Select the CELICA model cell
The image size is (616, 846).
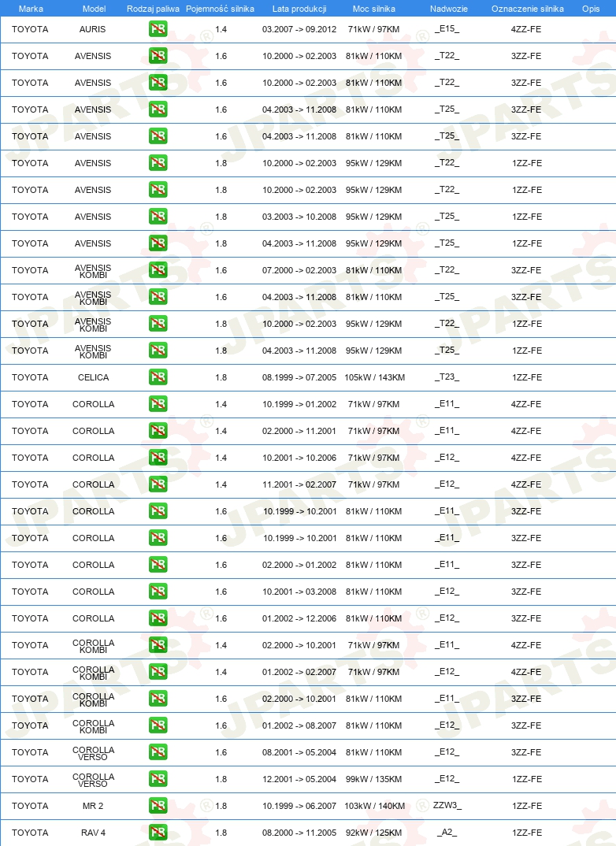pos(93,377)
